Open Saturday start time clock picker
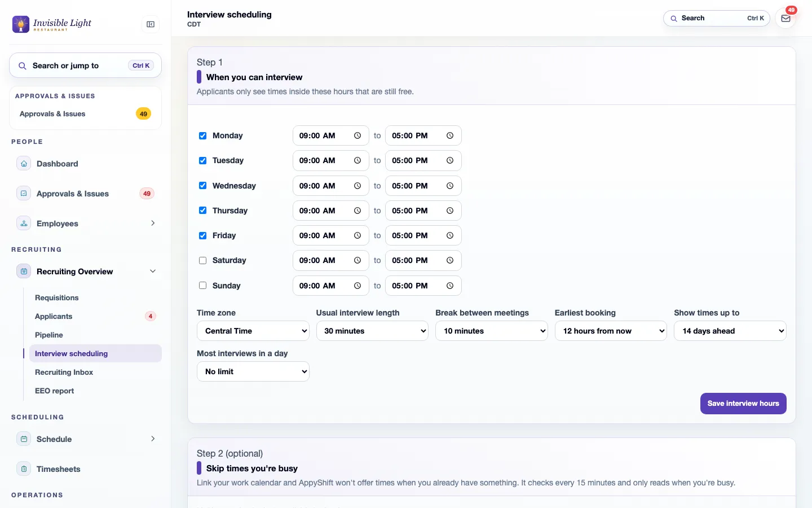Viewport: 812px width, 508px height. click(358, 260)
